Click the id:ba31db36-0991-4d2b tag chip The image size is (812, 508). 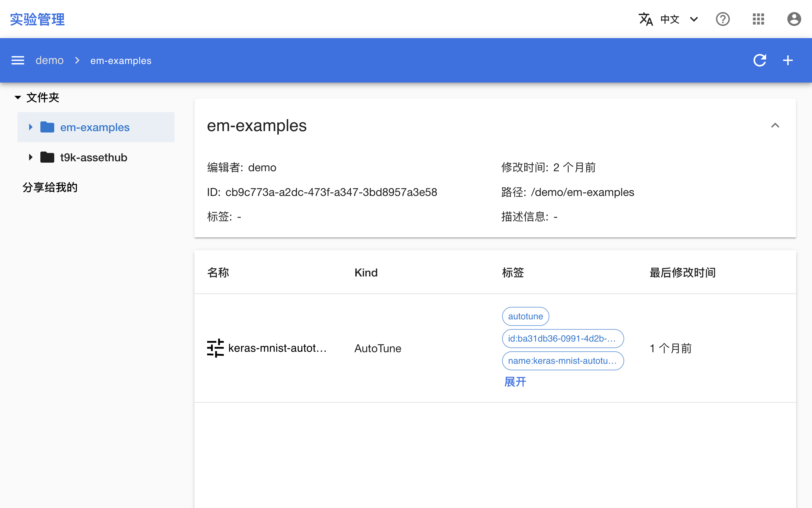coord(563,338)
